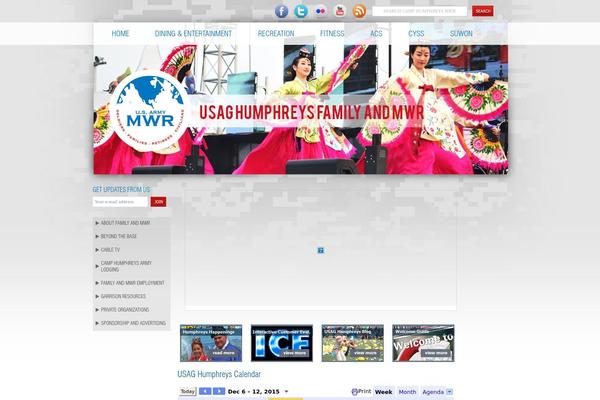Open the calendar options dropdown beside Agenda
This screenshot has width=600, height=400.
(450, 392)
